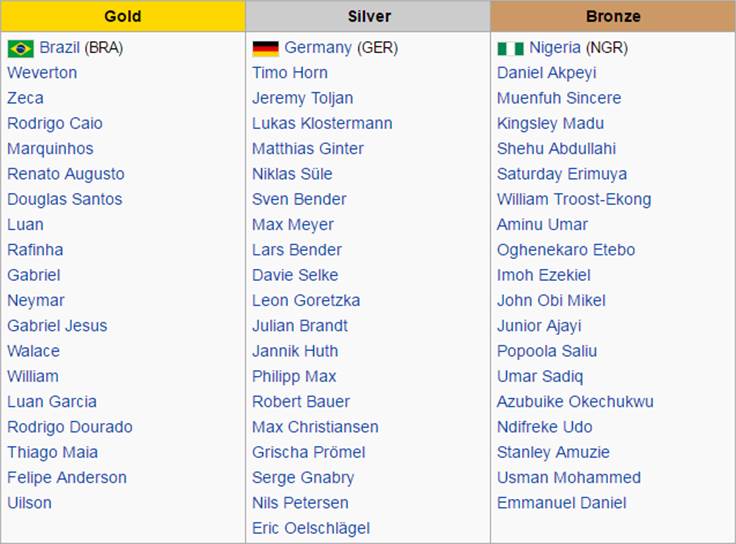Click the Gold column header
The image size is (736, 544).
tap(123, 16)
